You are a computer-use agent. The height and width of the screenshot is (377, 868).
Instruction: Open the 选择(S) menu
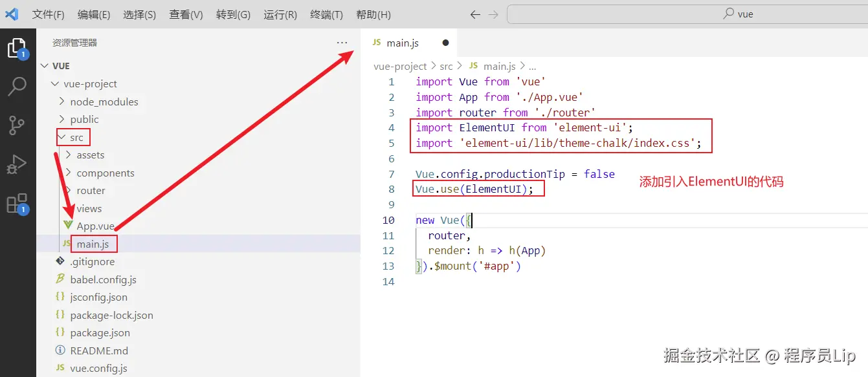139,14
